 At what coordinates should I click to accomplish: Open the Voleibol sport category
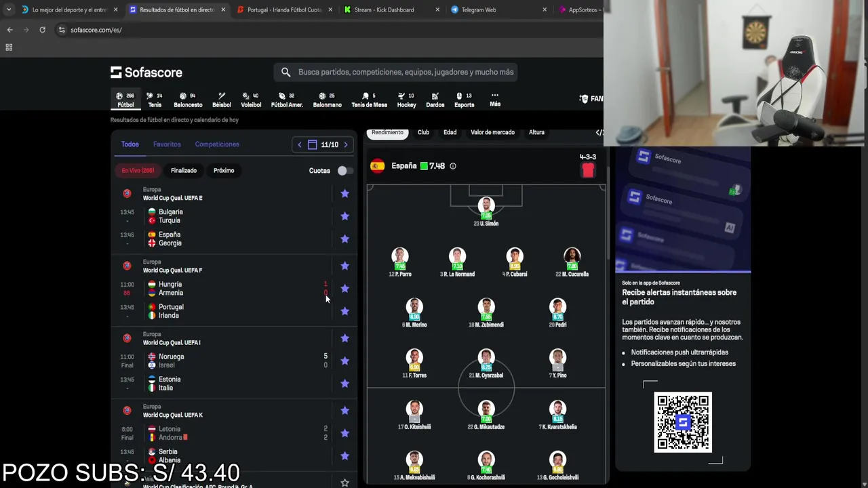tap(251, 100)
